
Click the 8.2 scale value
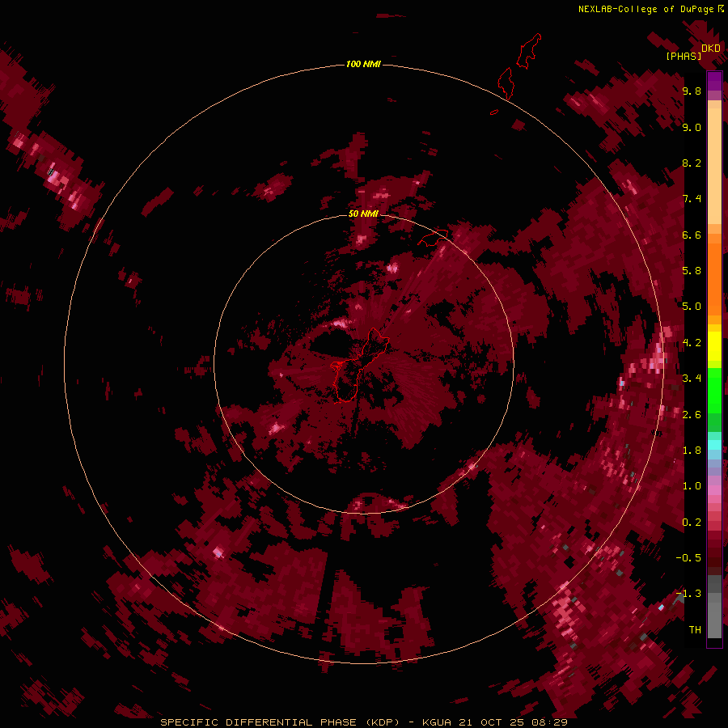click(x=692, y=163)
